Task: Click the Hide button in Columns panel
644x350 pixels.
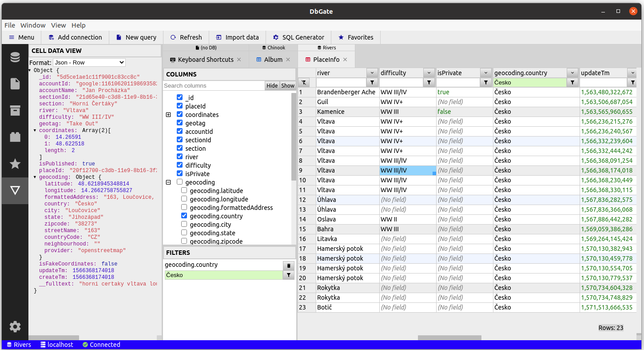Action: [x=272, y=85]
